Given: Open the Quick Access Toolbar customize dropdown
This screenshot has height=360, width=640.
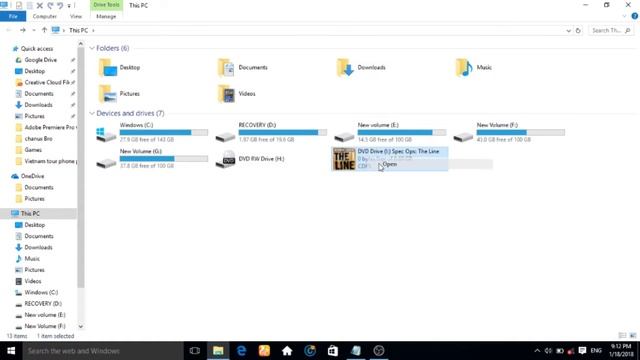Looking at the screenshot, I should 69,6.
